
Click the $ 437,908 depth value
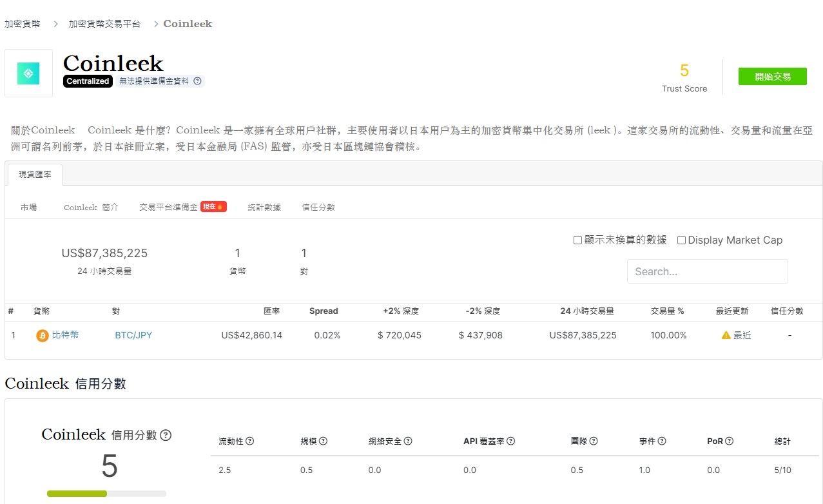481,335
